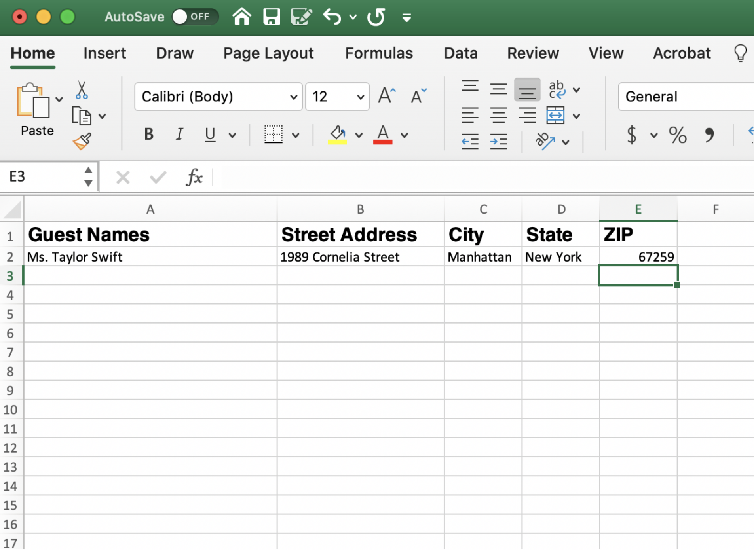Click the Select All corner triangle
Viewport: 756px width, 550px height.
[12, 210]
